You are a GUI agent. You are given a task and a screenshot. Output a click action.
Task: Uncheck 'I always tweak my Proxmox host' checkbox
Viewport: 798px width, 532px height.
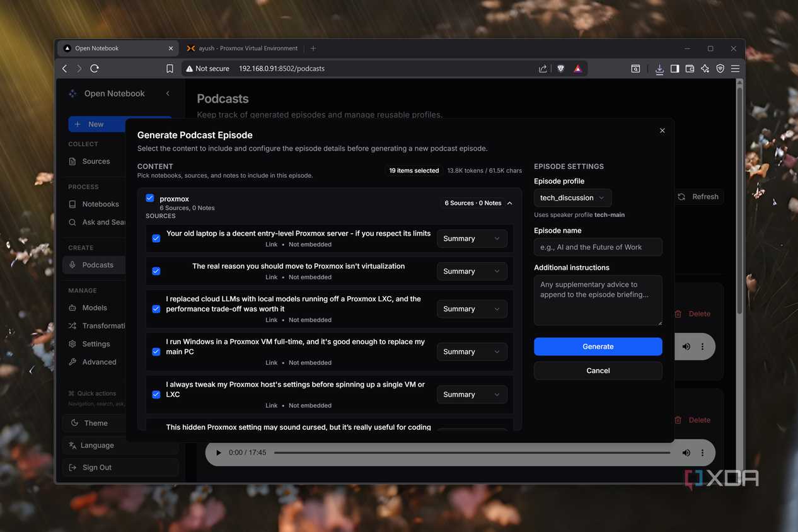(x=156, y=395)
